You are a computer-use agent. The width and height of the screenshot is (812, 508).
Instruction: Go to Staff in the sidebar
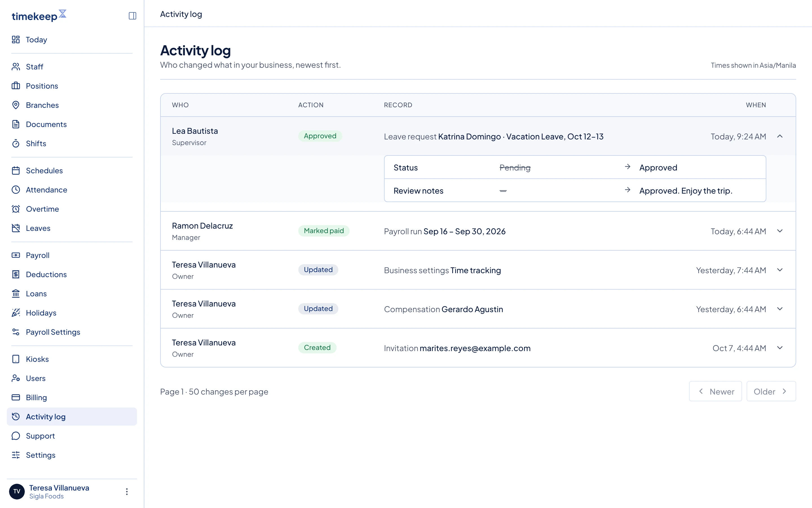click(x=72, y=67)
